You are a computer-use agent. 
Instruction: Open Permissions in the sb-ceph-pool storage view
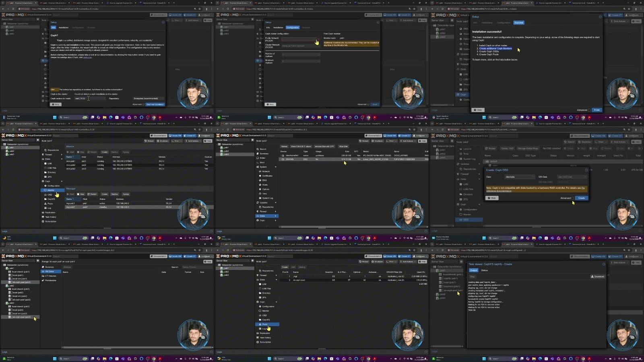tap(51, 280)
